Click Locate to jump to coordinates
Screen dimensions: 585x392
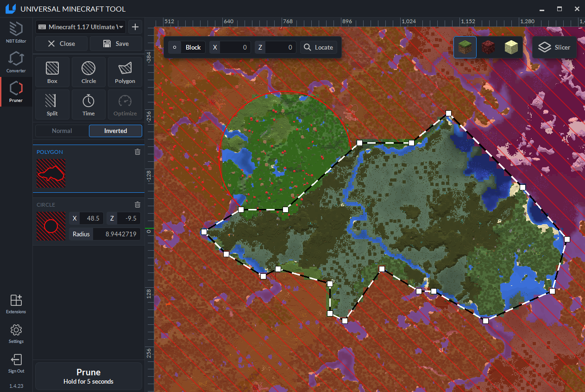pyautogui.click(x=319, y=47)
